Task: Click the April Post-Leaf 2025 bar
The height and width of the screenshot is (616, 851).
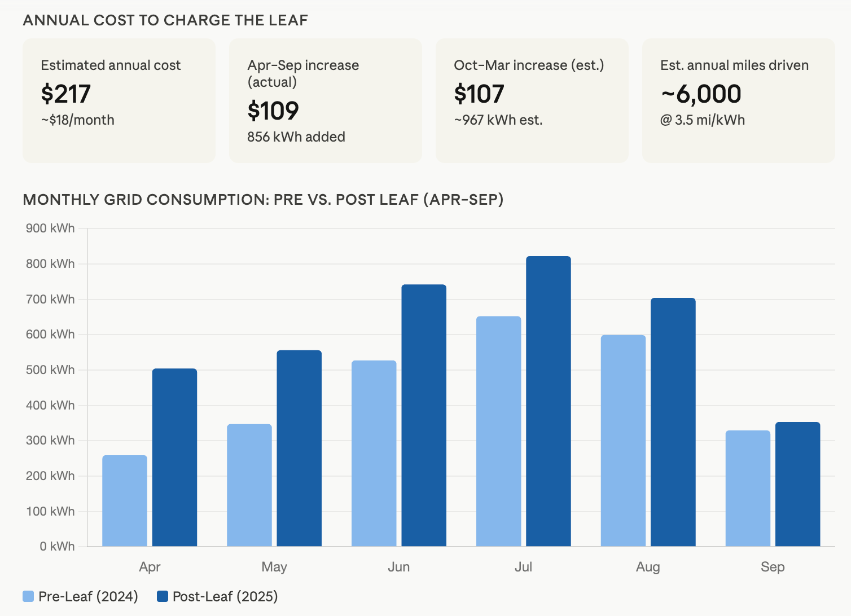Action: coord(174,457)
